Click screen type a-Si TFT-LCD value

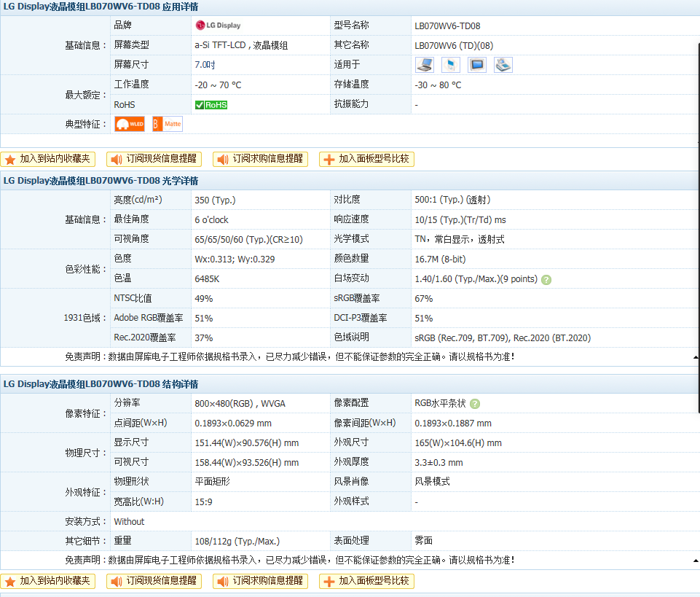click(x=241, y=46)
